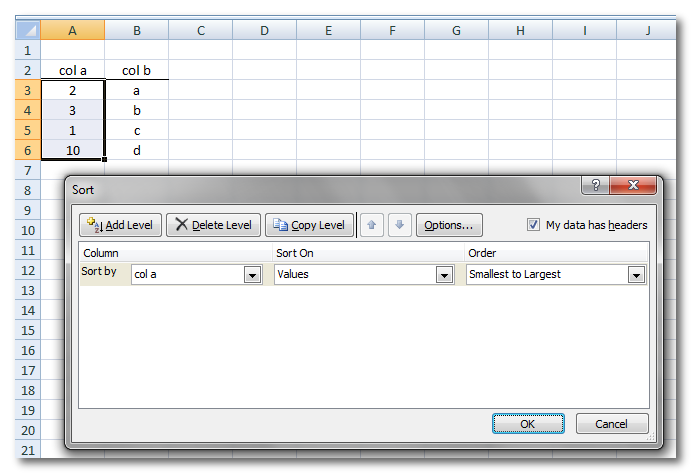Click Delete Level button
The image size is (691, 473).
click(213, 225)
